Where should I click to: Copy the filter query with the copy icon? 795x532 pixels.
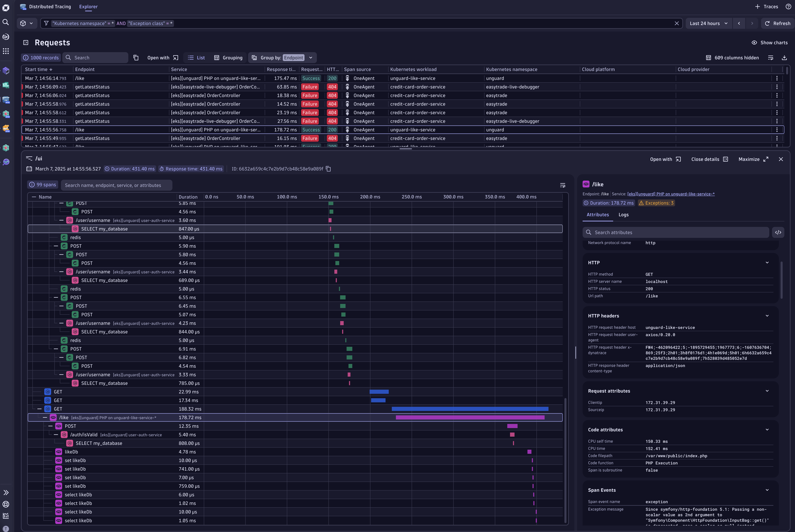coord(136,57)
